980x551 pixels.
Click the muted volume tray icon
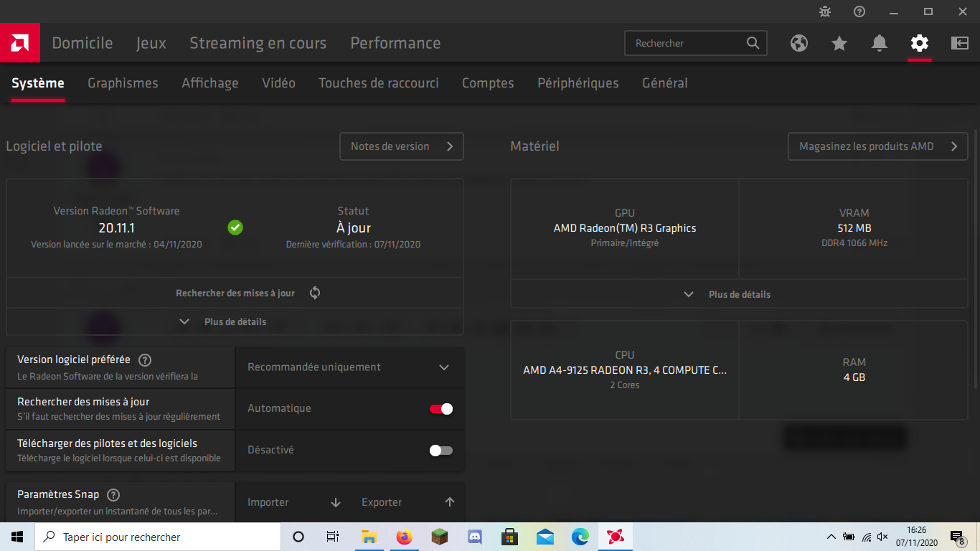(x=883, y=537)
